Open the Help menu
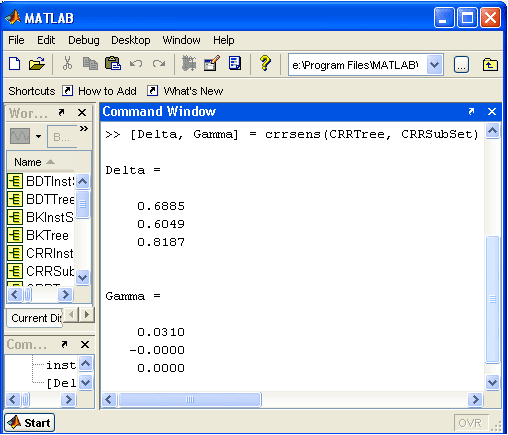The height and width of the screenshot is (435, 508). pos(224,40)
